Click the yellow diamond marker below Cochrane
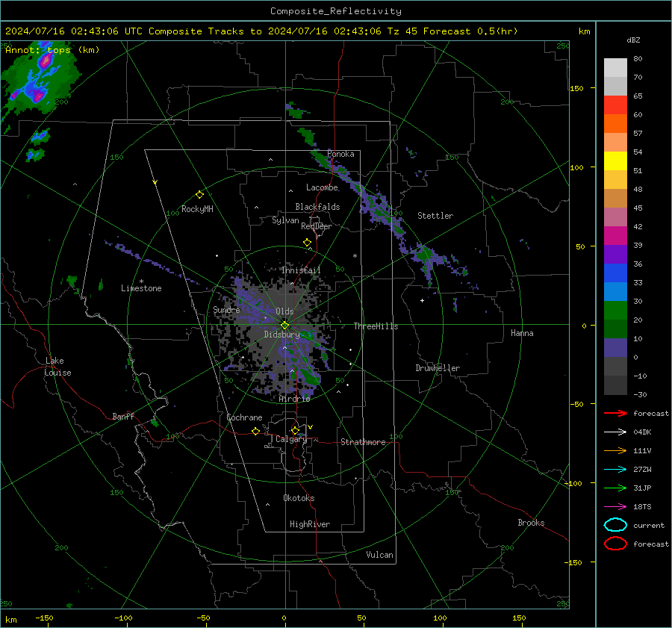The image size is (672, 628). coord(255,432)
